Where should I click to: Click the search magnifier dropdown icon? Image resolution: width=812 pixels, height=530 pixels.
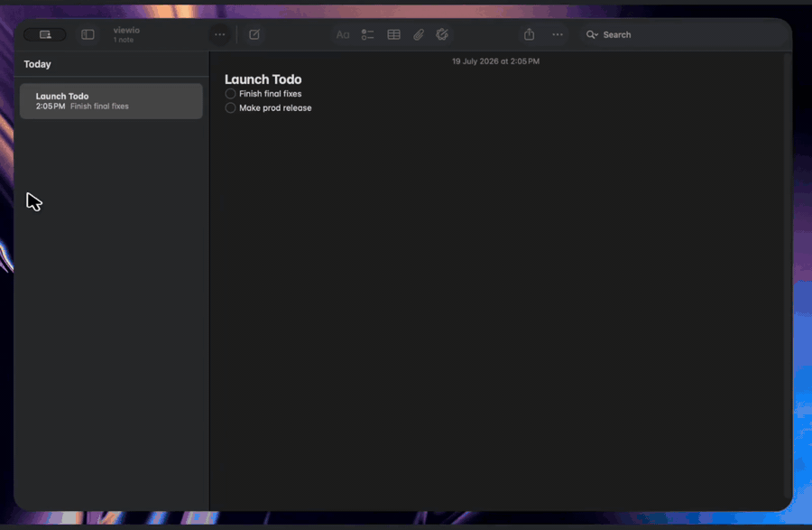click(592, 34)
